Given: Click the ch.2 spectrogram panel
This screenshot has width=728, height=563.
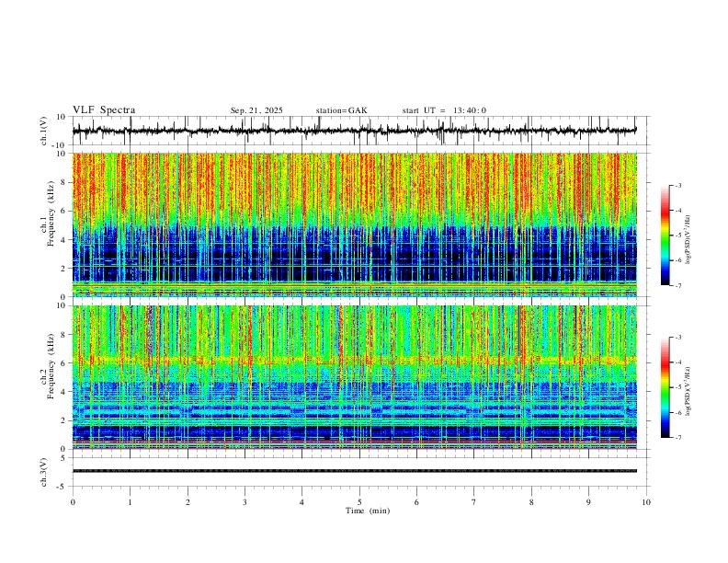Looking at the screenshot, I should point(354,377).
